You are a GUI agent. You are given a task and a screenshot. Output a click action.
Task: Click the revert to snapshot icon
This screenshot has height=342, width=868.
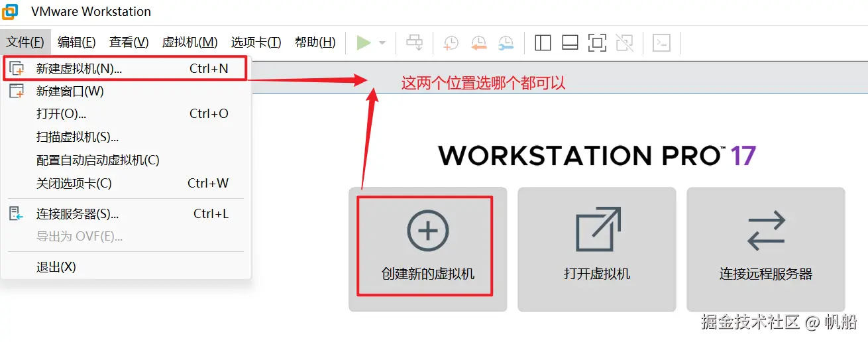(478, 43)
